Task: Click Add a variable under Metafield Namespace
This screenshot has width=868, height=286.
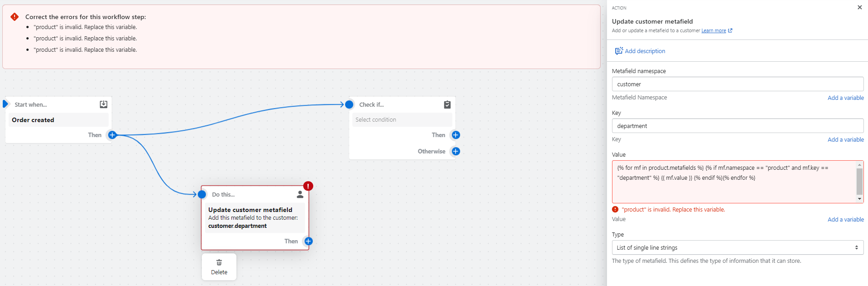Action: [x=845, y=98]
